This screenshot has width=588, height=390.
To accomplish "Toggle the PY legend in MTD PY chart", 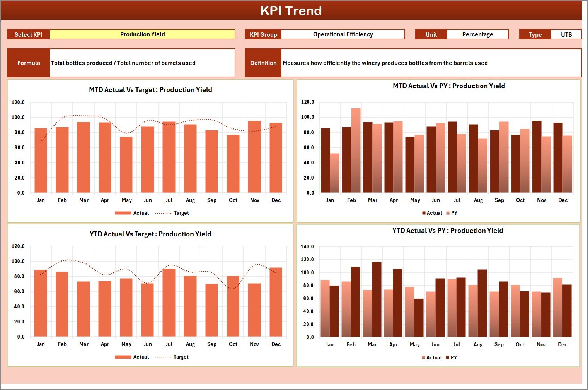I will coord(454,213).
